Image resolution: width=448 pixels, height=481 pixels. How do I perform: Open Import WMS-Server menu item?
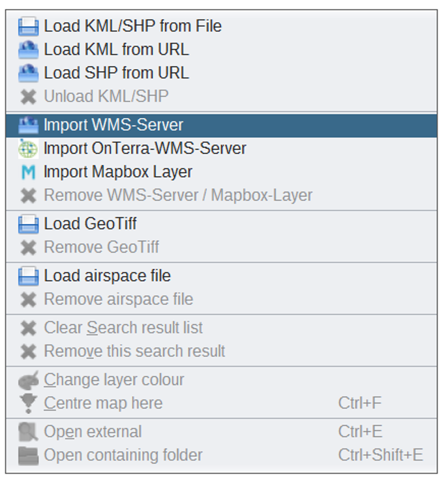113,125
